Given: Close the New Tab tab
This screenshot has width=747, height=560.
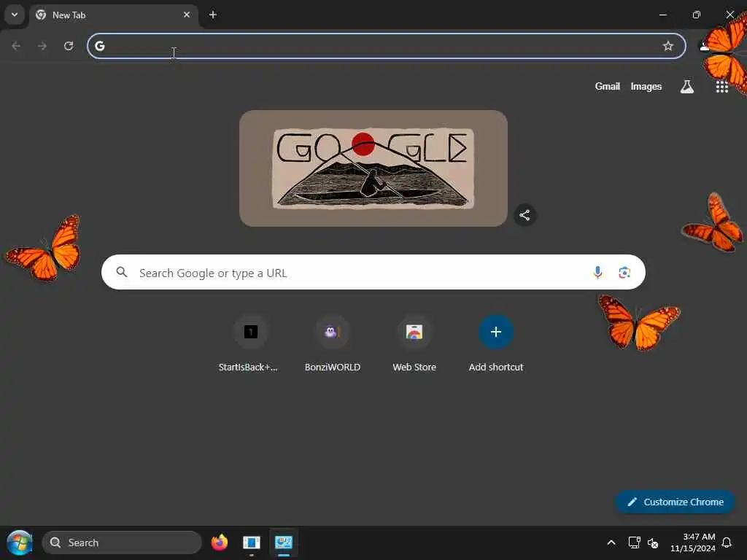Looking at the screenshot, I should point(187,15).
